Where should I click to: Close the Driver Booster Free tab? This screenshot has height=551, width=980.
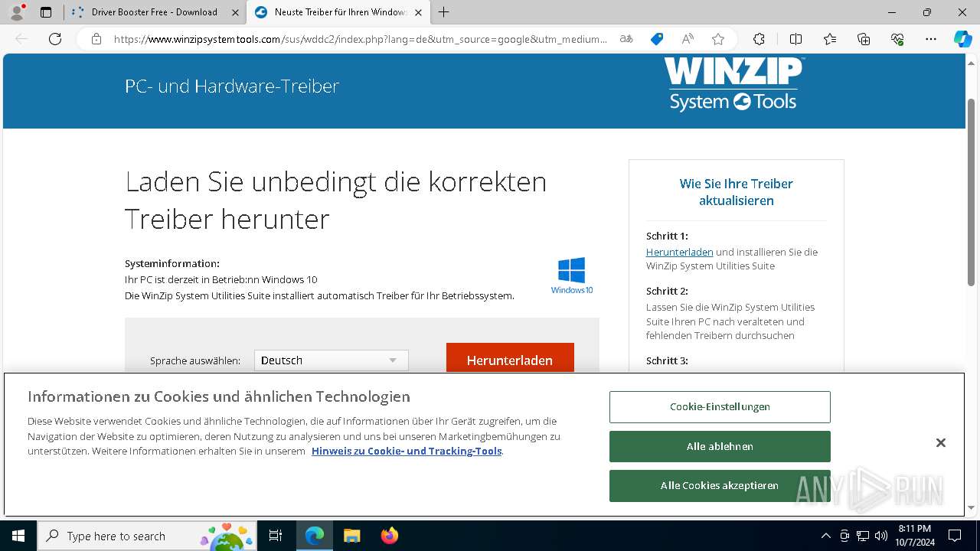[x=235, y=12]
